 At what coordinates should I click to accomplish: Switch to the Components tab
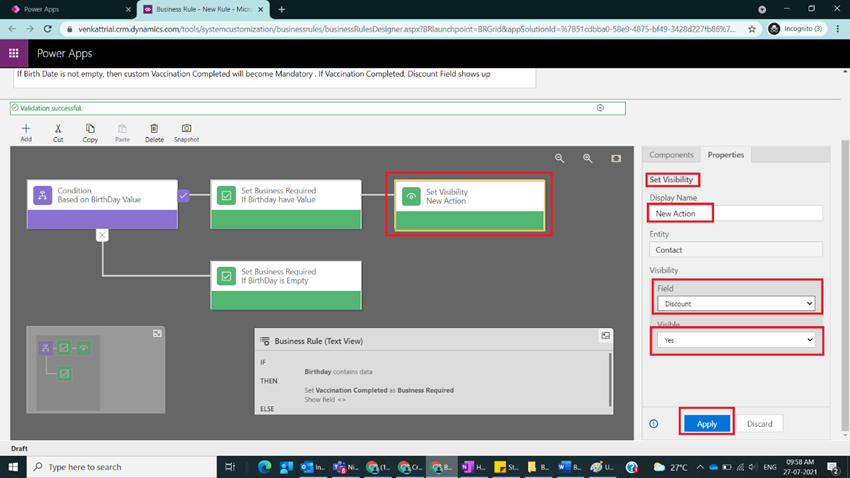tap(671, 154)
